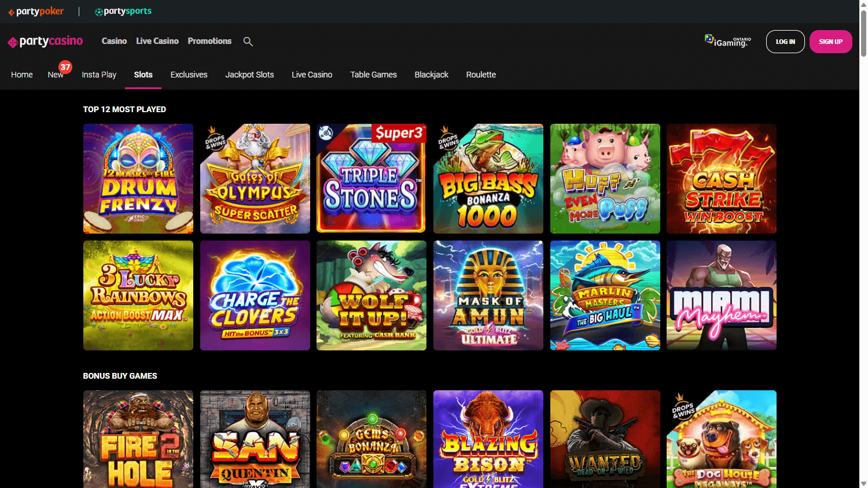Select the Jackpot Slots category

pos(249,74)
